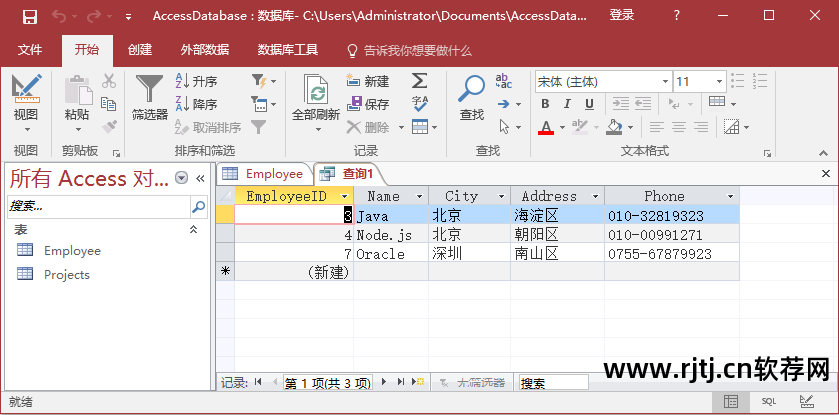Click record navigation 搜索 box
The height and width of the screenshot is (415, 839).
tap(553, 382)
